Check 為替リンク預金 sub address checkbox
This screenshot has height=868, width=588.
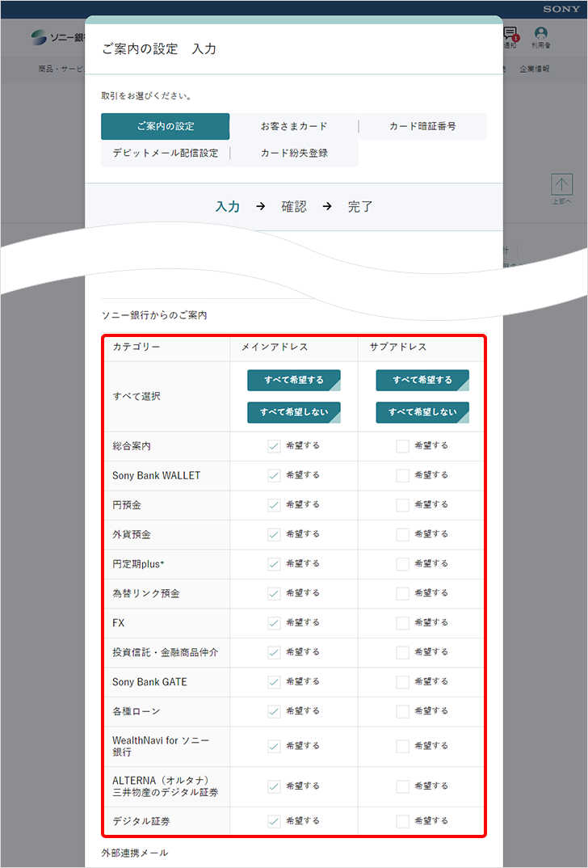coord(403,593)
